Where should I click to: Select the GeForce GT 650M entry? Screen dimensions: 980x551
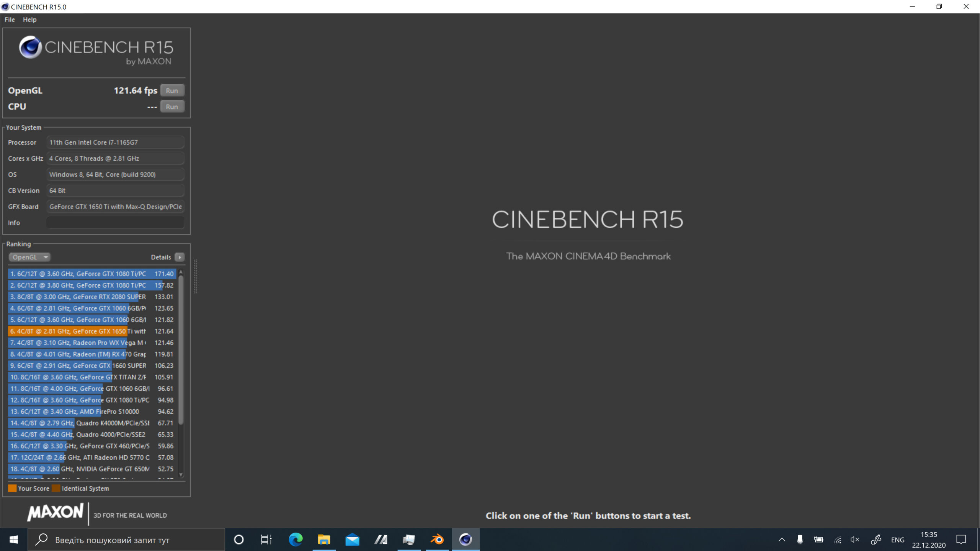click(x=92, y=469)
